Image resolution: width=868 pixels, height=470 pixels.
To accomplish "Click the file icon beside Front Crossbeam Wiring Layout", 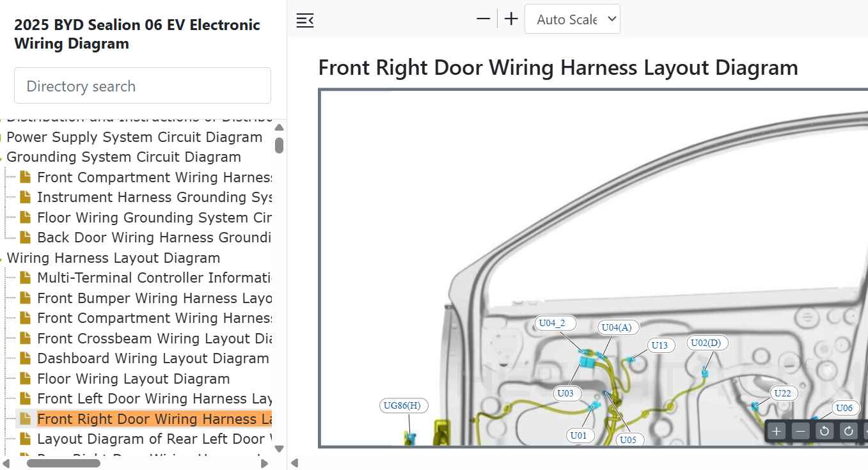I will [26, 338].
